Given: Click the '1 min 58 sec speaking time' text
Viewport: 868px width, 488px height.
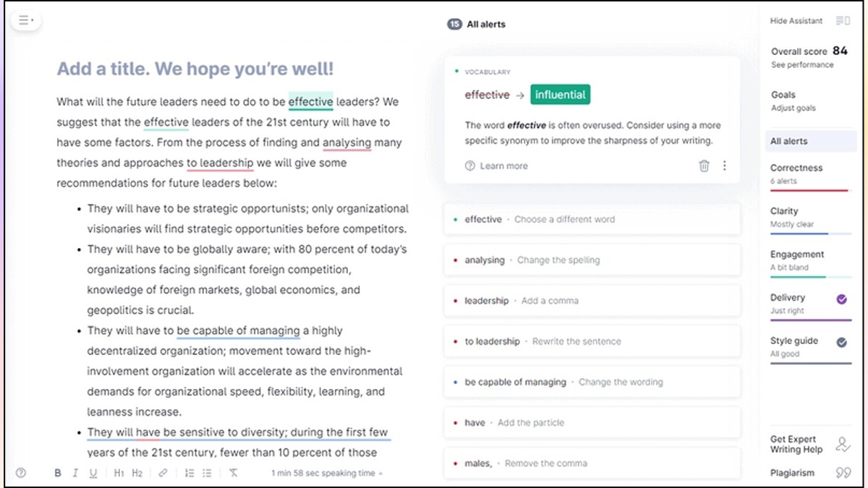Looking at the screenshot, I should [323, 473].
